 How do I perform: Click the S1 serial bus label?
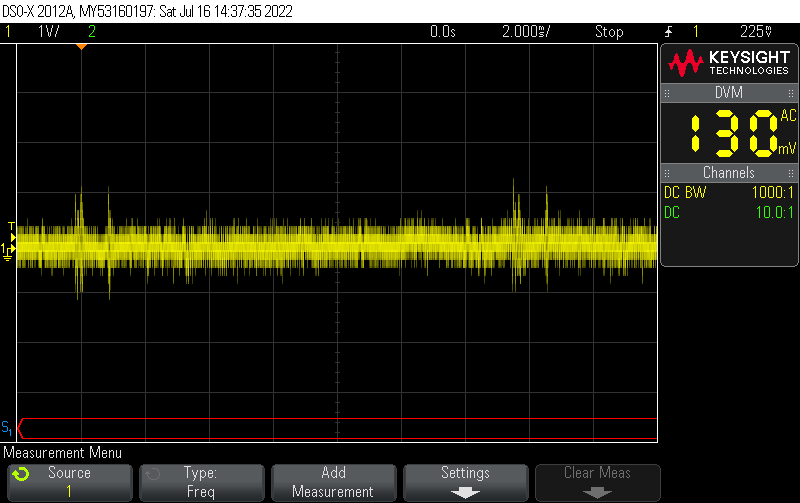click(7, 427)
